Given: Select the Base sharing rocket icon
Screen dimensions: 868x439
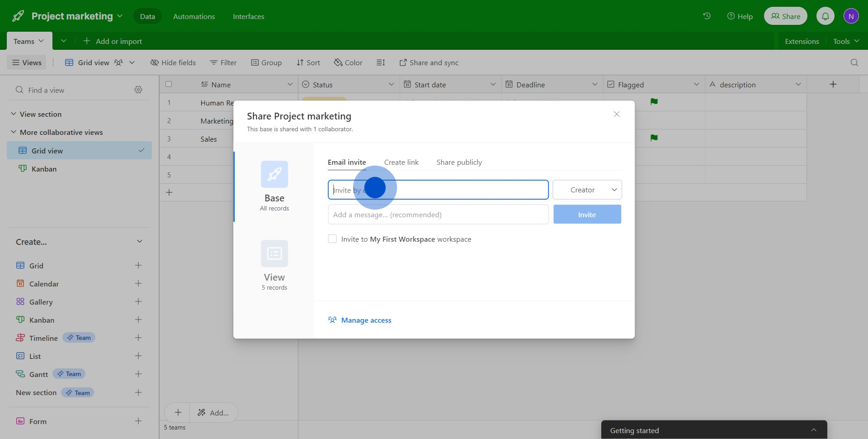Looking at the screenshot, I should [274, 174].
